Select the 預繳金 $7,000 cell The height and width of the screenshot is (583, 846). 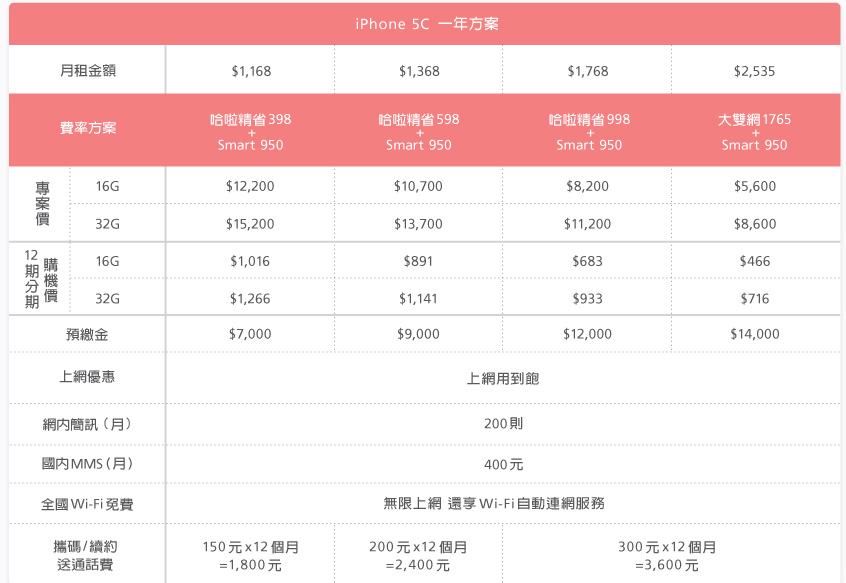(250, 334)
